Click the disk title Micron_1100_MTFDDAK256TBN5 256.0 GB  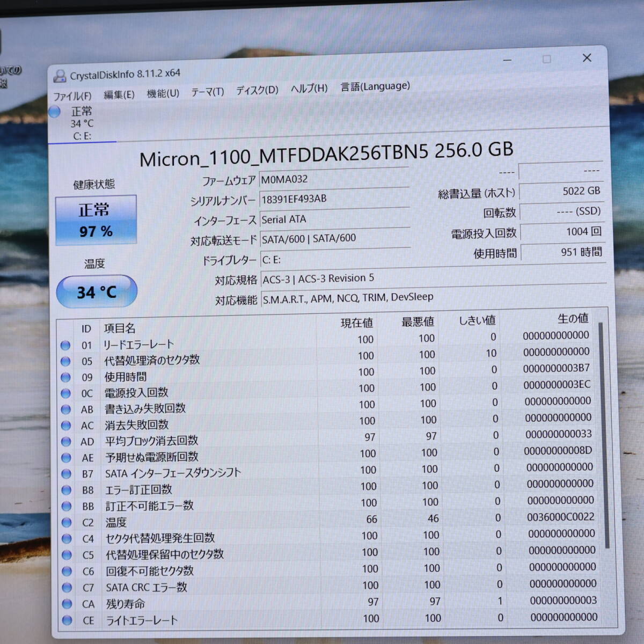pos(326,154)
